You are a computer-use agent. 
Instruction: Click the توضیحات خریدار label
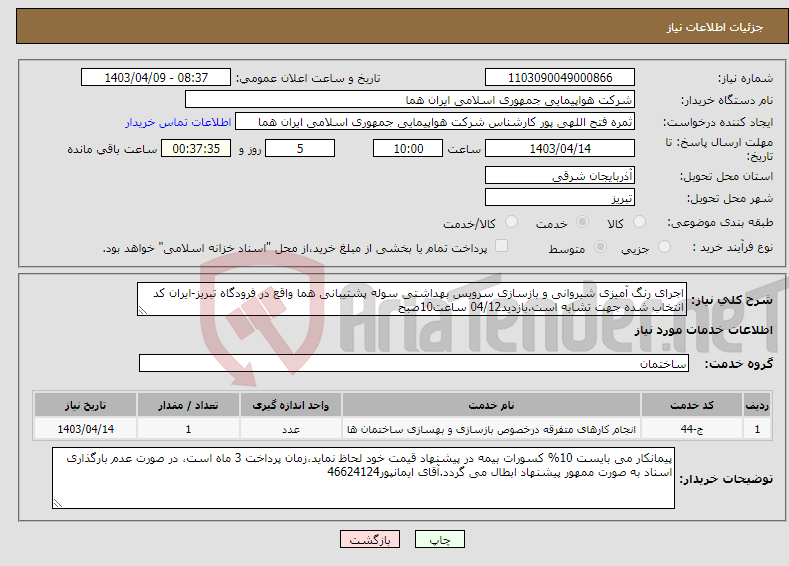726,479
